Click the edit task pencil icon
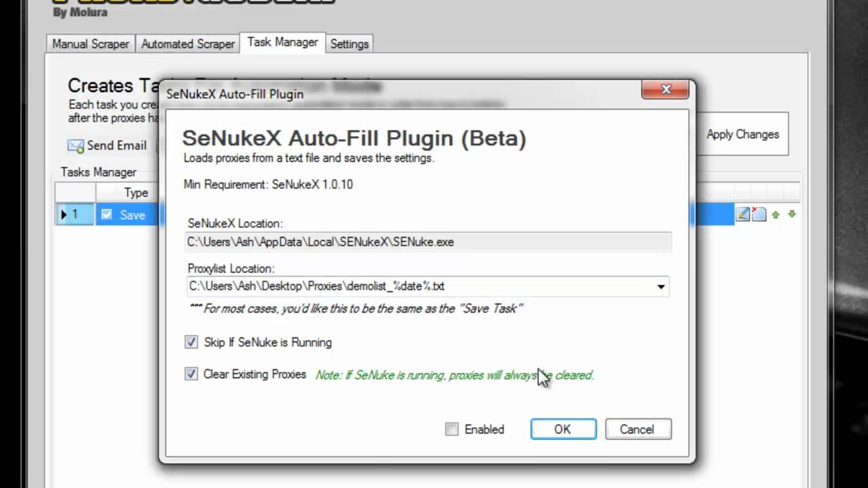The width and height of the screenshot is (868, 488). coord(743,215)
